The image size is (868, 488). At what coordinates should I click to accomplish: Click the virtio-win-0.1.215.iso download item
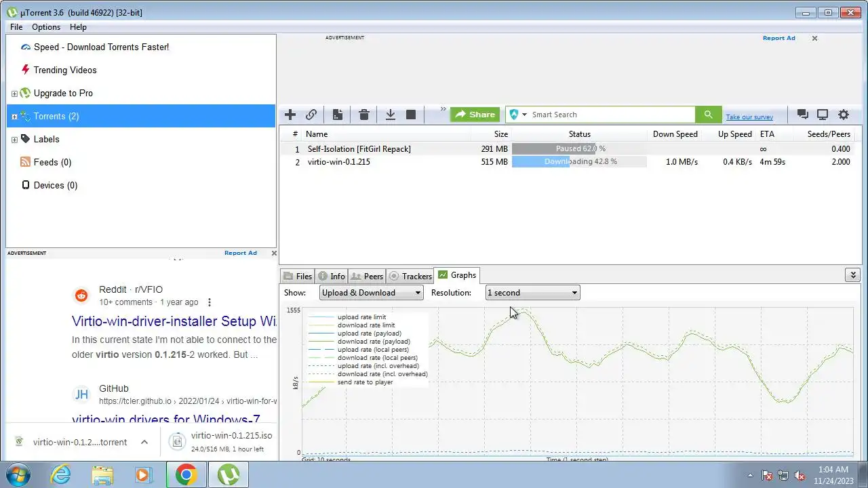tap(221, 442)
